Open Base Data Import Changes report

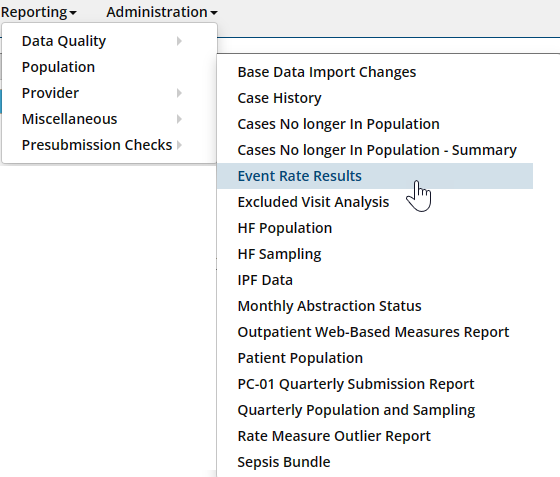pyautogui.click(x=327, y=72)
